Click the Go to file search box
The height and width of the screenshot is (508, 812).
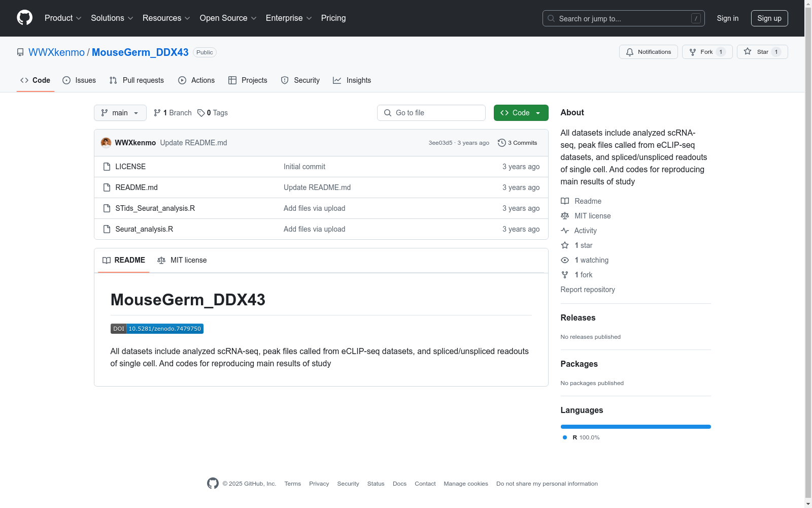[x=431, y=113]
